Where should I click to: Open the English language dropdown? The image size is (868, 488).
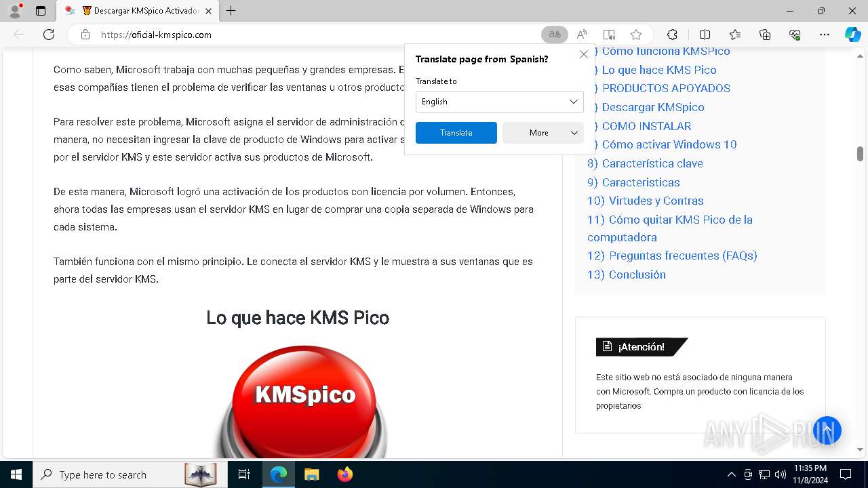[500, 102]
